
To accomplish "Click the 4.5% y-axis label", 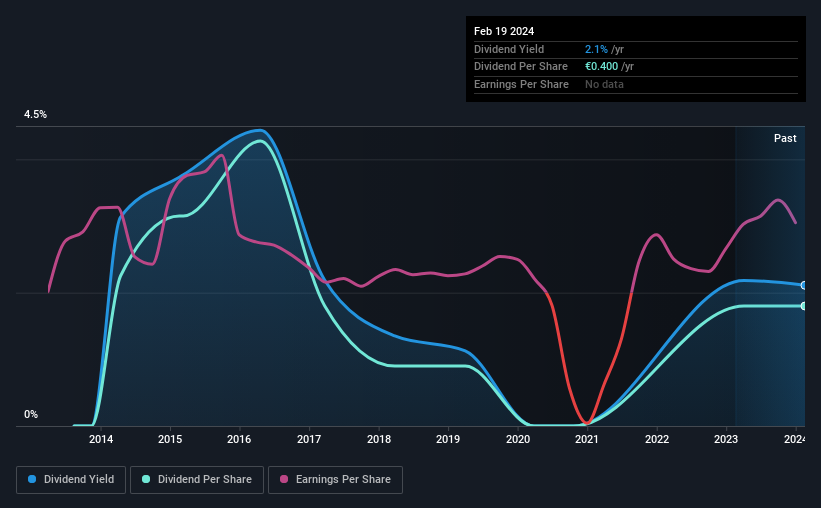I will pyautogui.click(x=35, y=115).
